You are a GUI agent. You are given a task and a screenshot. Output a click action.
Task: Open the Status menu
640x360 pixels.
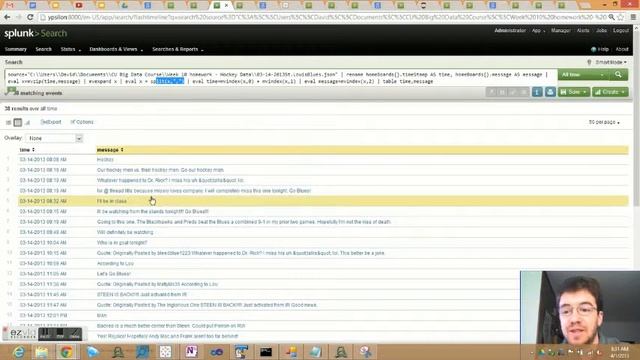(71, 49)
